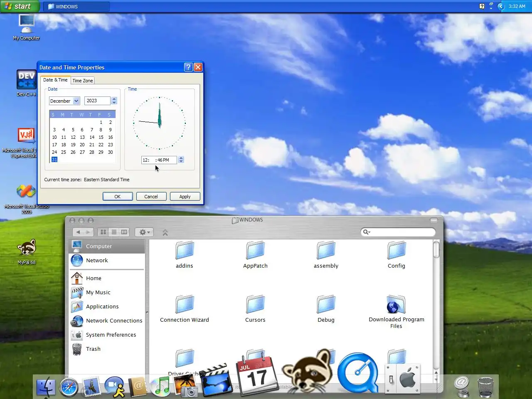The height and width of the screenshot is (399, 532).
Task: Click the back arrow in WINDOWS folder
Action: click(78, 232)
